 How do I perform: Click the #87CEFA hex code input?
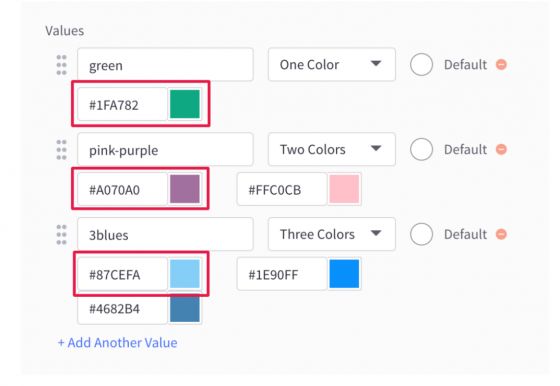pyautogui.click(x=122, y=274)
